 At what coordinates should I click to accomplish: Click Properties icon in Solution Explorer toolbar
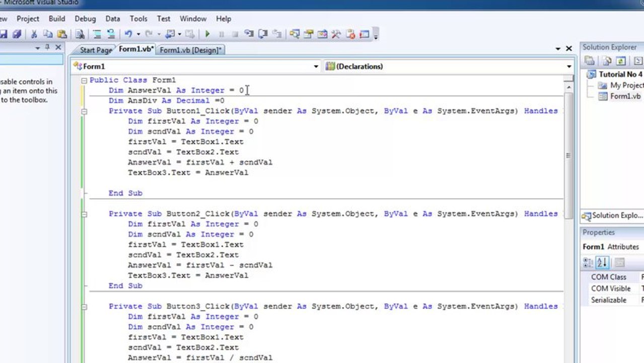point(589,61)
